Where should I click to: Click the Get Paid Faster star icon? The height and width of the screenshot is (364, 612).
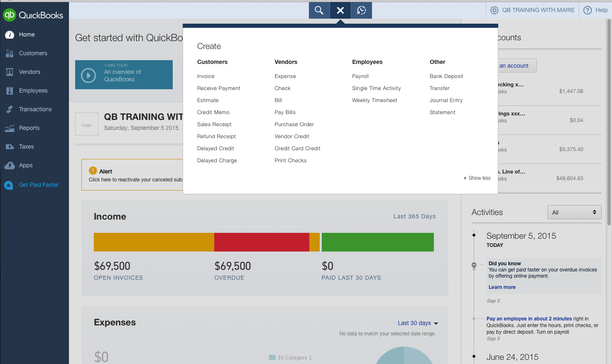[x=9, y=185]
